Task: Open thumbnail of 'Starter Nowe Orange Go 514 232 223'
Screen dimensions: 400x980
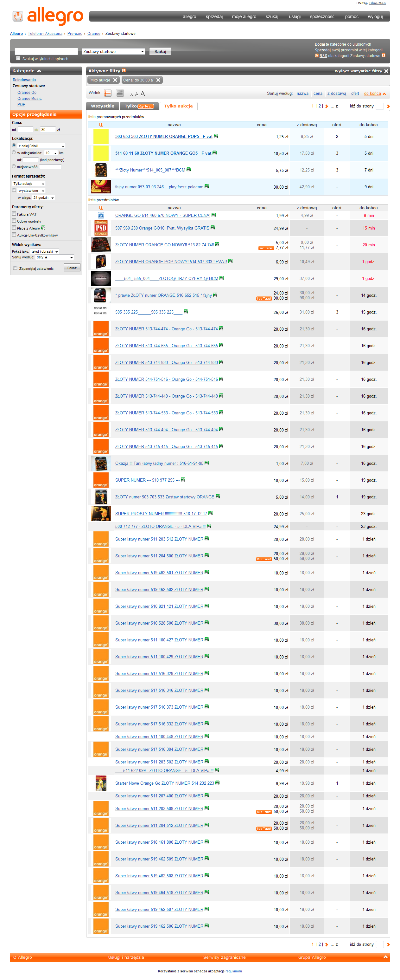Action: pos(101,783)
